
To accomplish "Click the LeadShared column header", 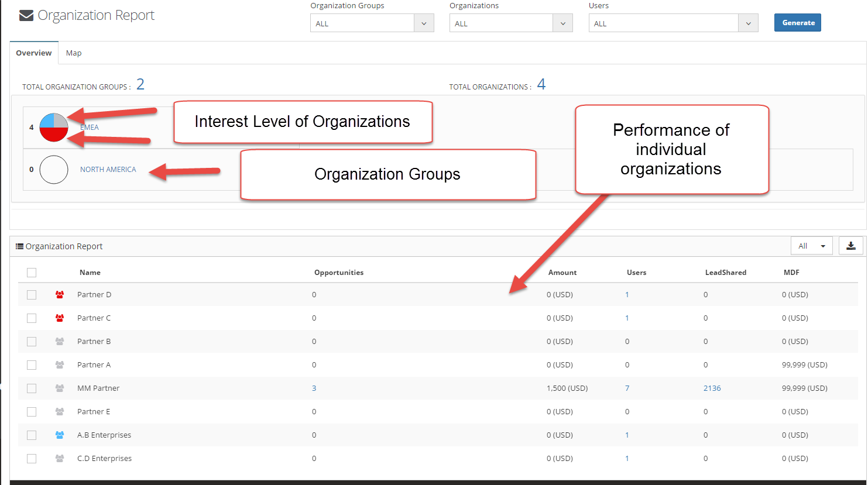I will (726, 273).
